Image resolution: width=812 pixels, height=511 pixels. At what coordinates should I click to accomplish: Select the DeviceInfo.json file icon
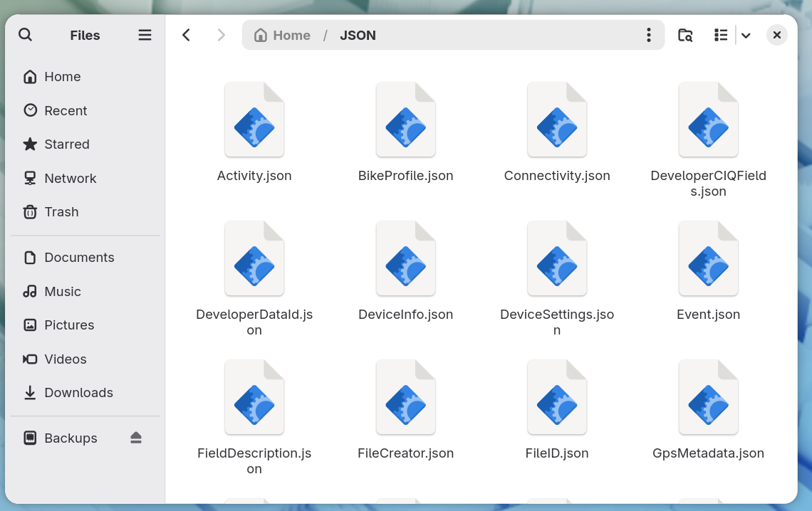pos(405,258)
